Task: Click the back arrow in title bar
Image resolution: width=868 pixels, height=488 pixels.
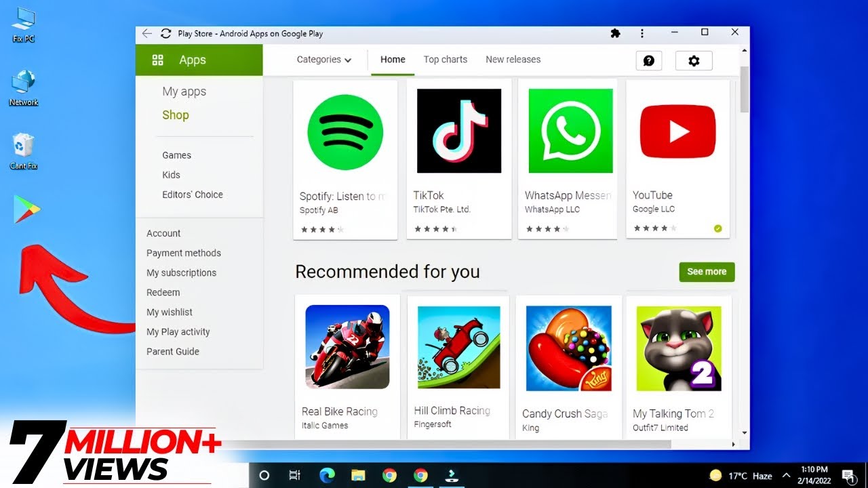Action: [x=147, y=33]
